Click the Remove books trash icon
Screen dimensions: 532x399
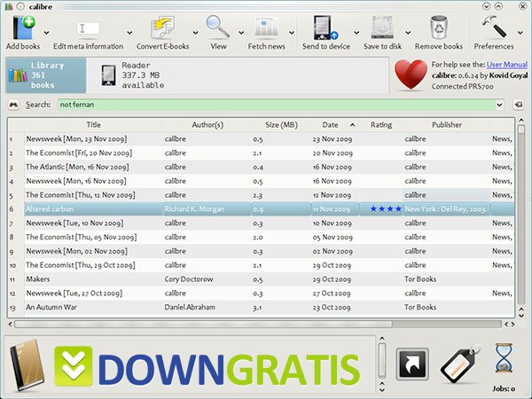point(439,27)
